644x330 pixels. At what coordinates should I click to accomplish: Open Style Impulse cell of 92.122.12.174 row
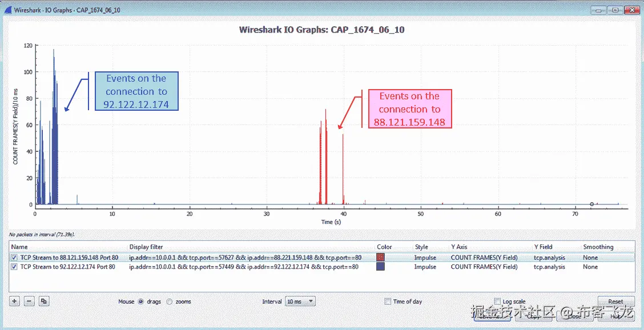point(425,267)
